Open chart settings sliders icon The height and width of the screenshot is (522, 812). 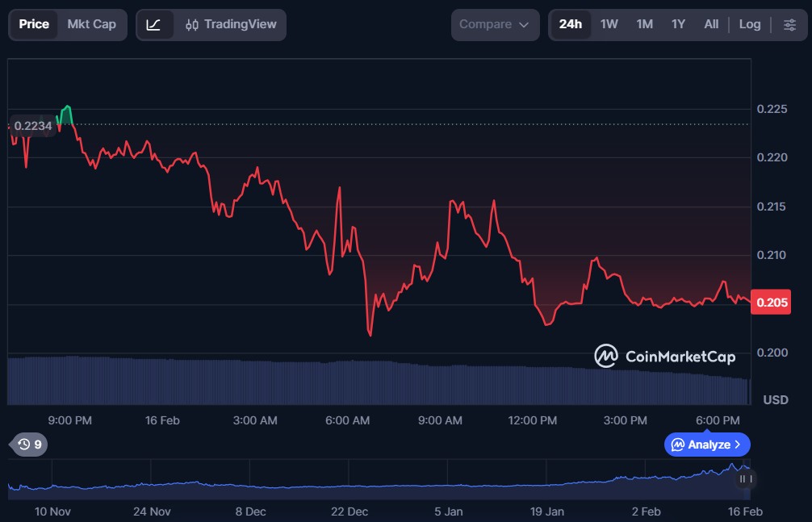[x=789, y=24]
